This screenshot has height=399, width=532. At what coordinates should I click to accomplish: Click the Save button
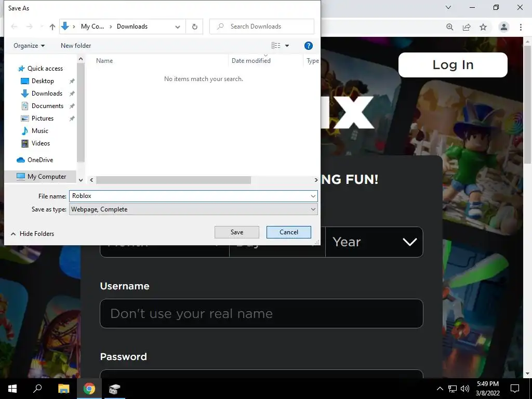[236, 232]
